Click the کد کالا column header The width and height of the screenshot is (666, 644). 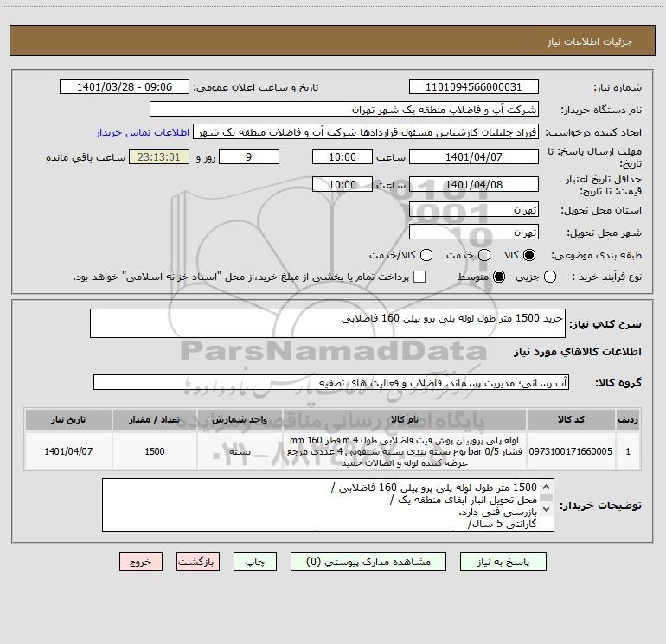pyautogui.click(x=571, y=419)
